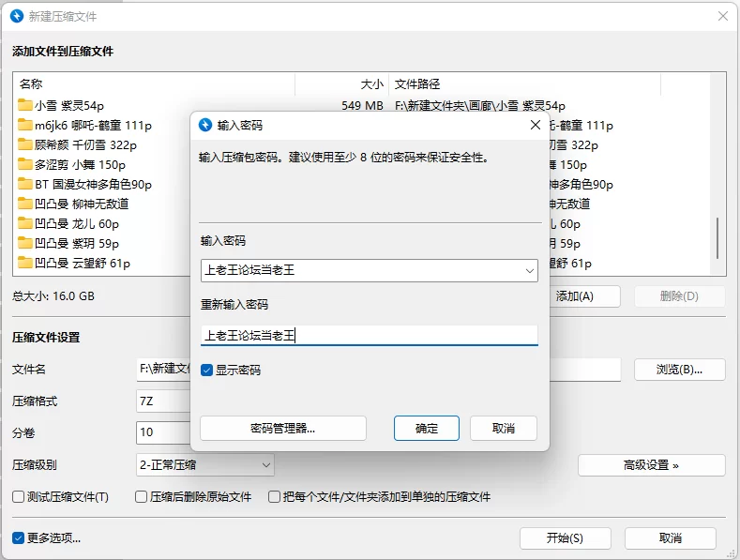Click 确定 to confirm the password

(x=427, y=429)
